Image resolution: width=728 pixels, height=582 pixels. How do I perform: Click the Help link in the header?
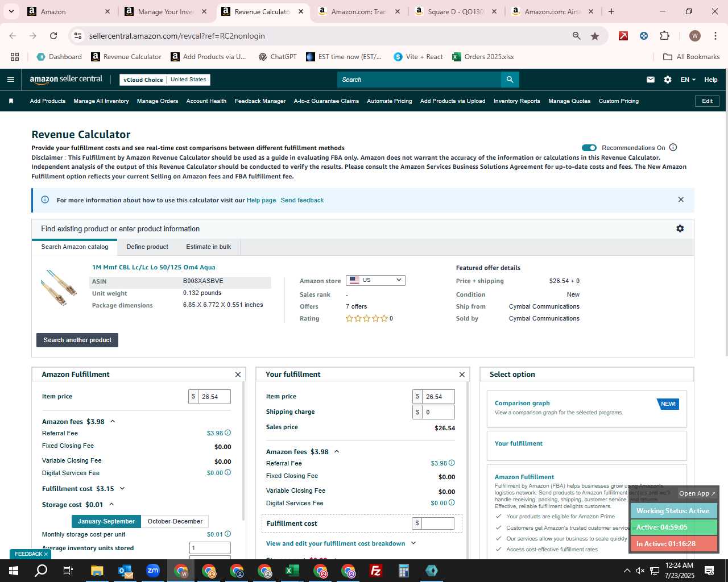point(711,80)
